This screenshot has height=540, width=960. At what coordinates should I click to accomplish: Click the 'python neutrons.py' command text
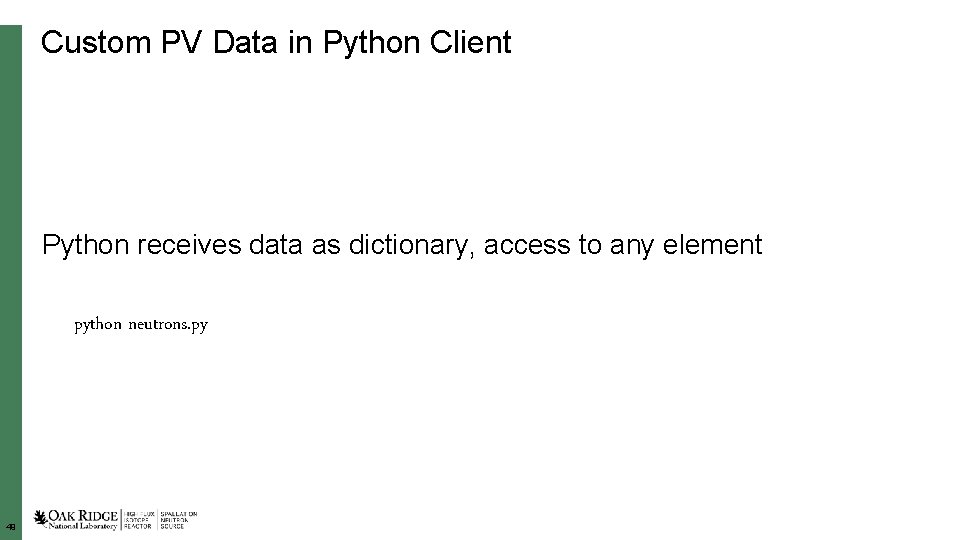pos(141,325)
